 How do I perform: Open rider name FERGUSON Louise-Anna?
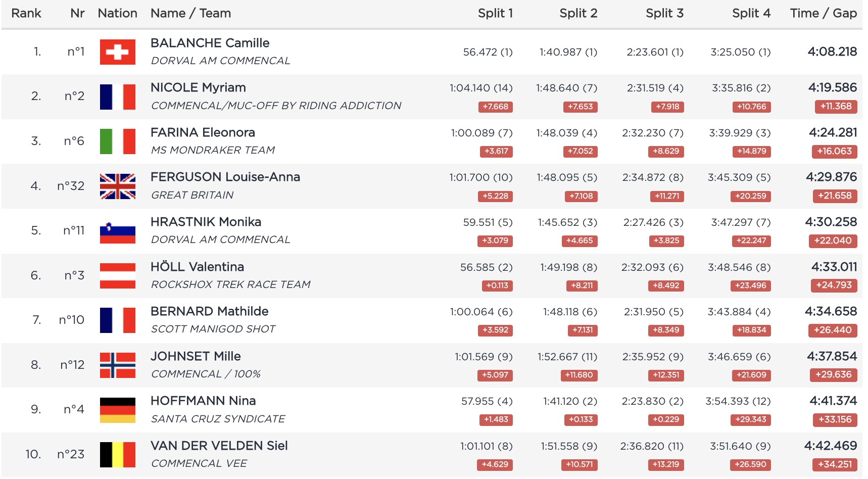(x=225, y=177)
